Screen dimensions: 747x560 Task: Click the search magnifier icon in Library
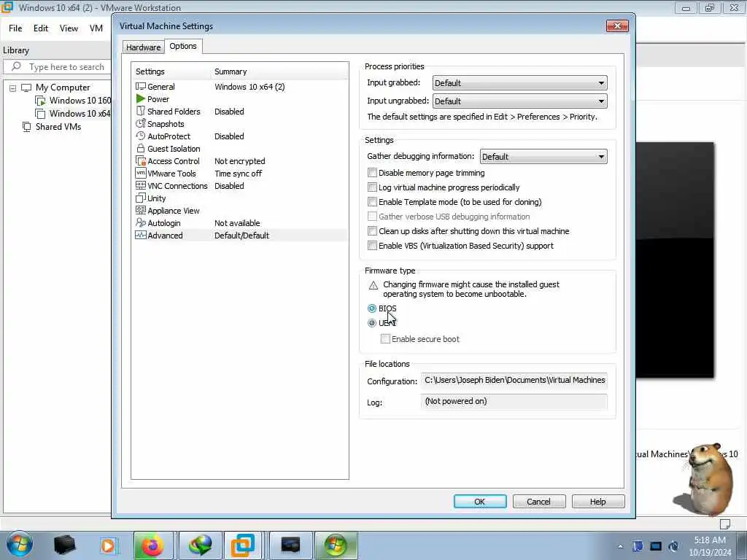click(16, 66)
